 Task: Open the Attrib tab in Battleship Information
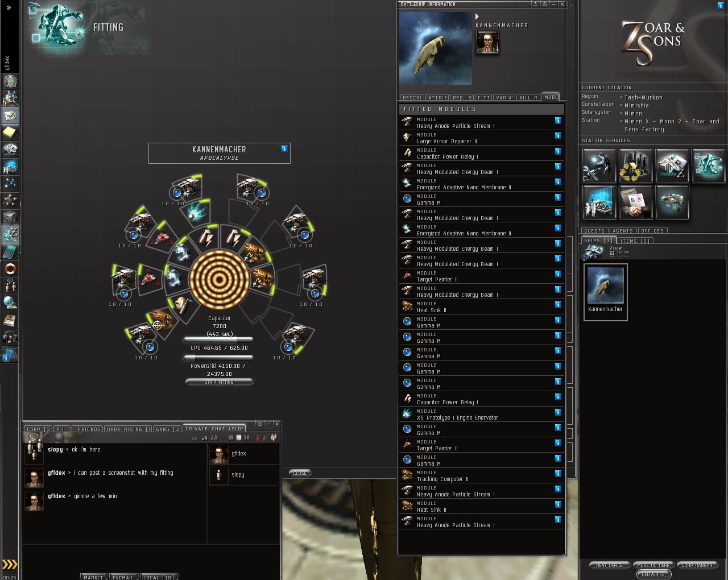[437, 98]
